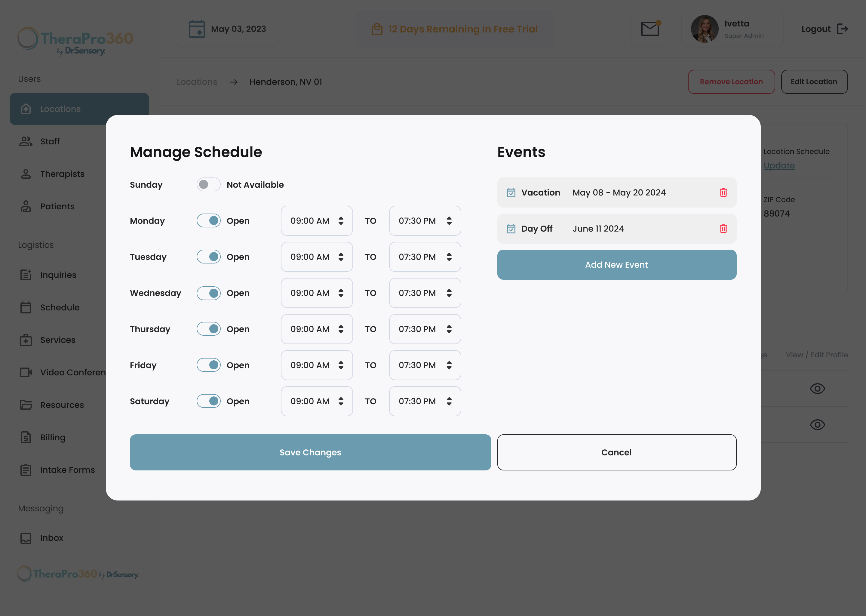Viewport: 866px width, 616px height.
Task: Toggle Monday open switch off
Action: point(209,221)
